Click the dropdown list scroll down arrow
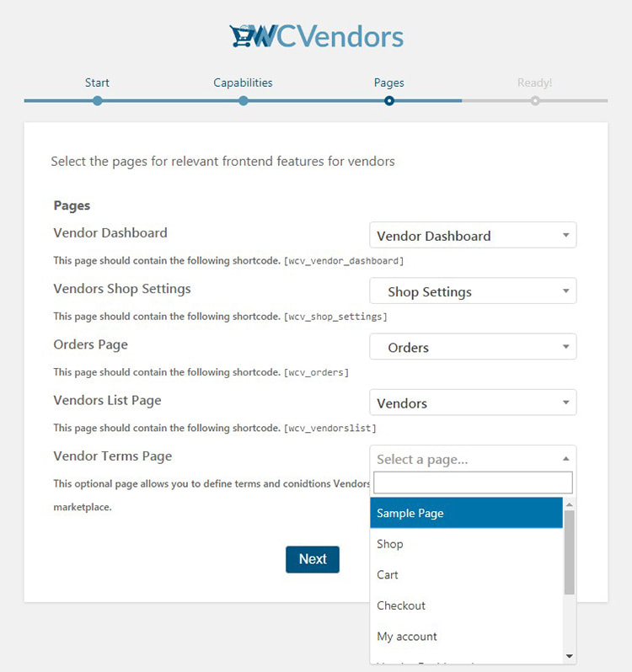The width and height of the screenshot is (632, 672). (x=570, y=656)
